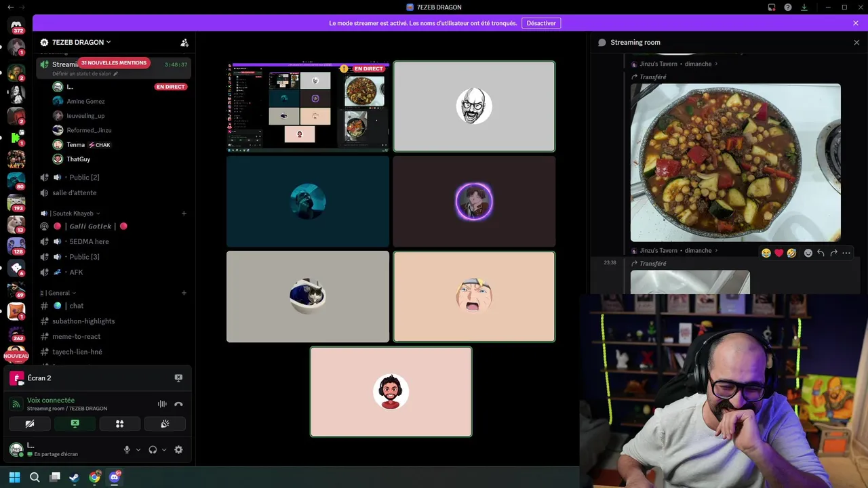Open the live screen share tile

tap(308, 106)
